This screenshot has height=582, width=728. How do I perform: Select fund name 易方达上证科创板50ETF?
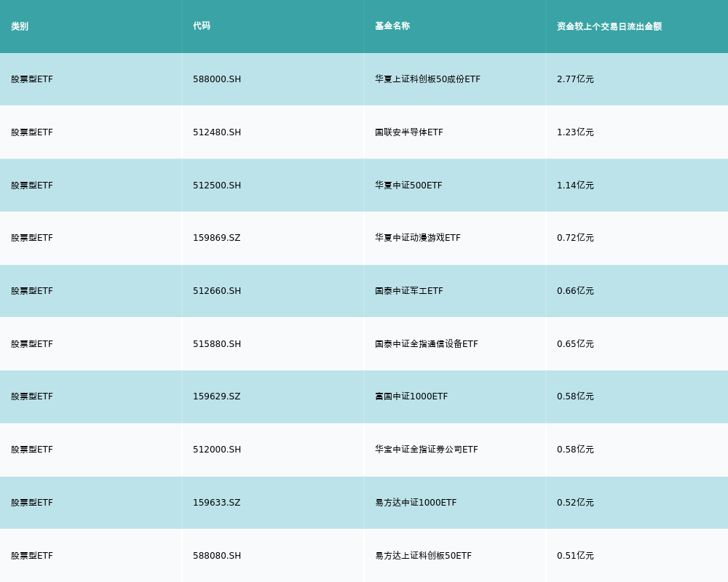[424, 556]
